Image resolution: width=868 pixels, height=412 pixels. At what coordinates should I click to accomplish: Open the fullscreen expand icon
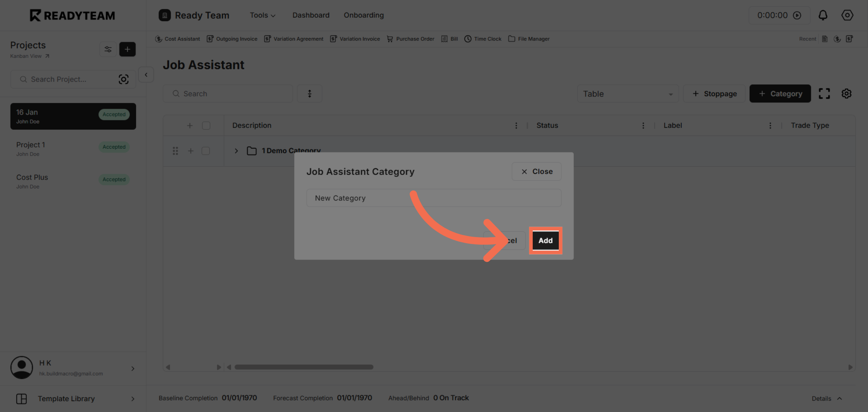coord(824,94)
